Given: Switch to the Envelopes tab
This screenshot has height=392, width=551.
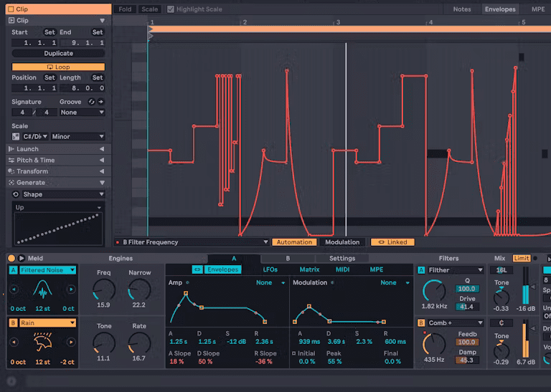Looking at the screenshot, I should (499, 9).
